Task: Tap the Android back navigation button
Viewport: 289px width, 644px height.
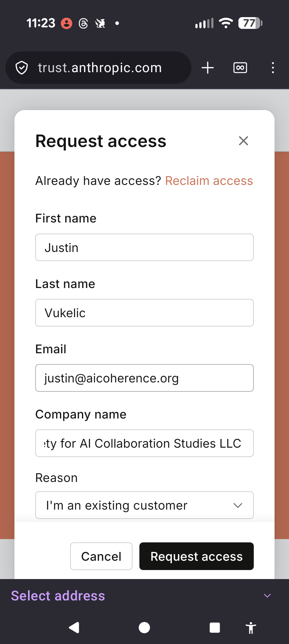Action: (74, 627)
